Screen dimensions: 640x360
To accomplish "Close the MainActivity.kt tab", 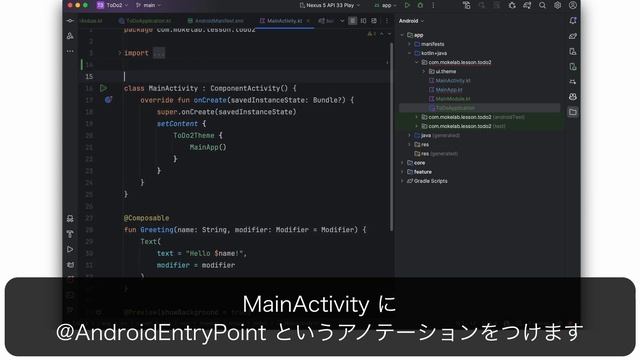I will 308,21.
